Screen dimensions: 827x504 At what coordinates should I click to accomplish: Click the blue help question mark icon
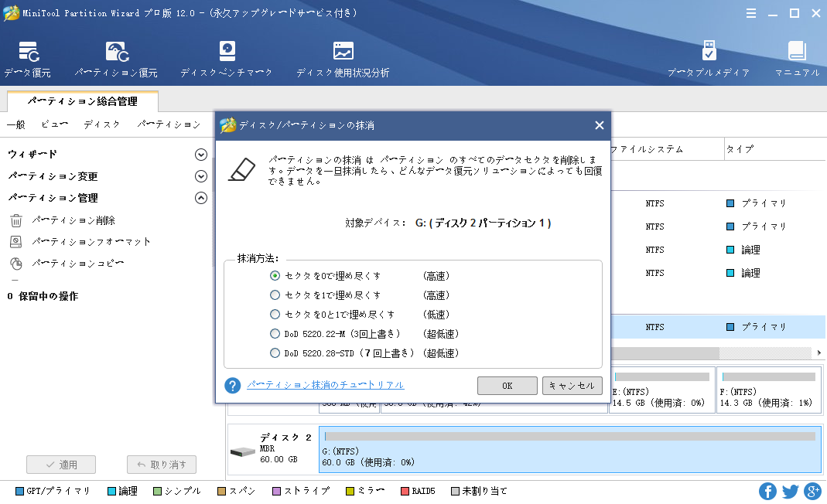233,386
